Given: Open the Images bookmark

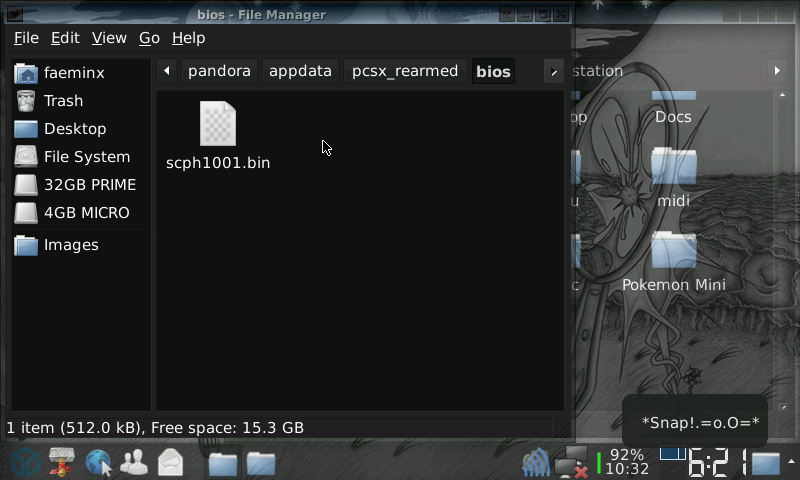Looking at the screenshot, I should pyautogui.click(x=70, y=245).
